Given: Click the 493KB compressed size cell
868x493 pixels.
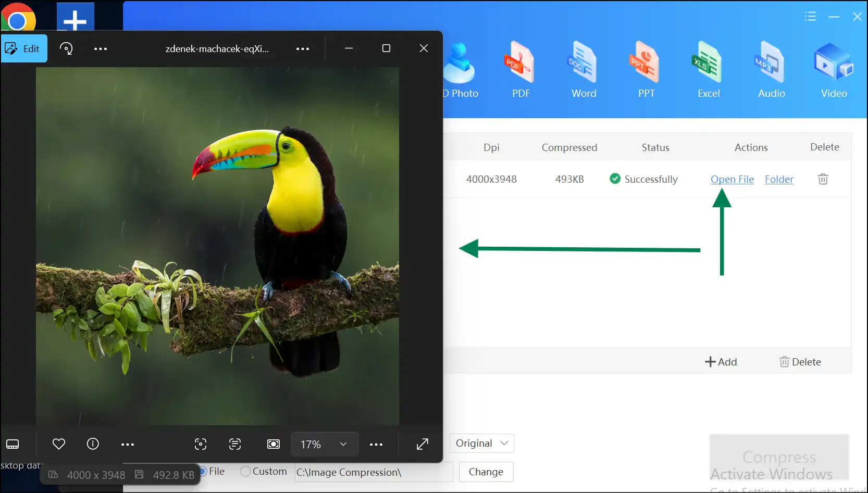Looking at the screenshot, I should point(569,179).
